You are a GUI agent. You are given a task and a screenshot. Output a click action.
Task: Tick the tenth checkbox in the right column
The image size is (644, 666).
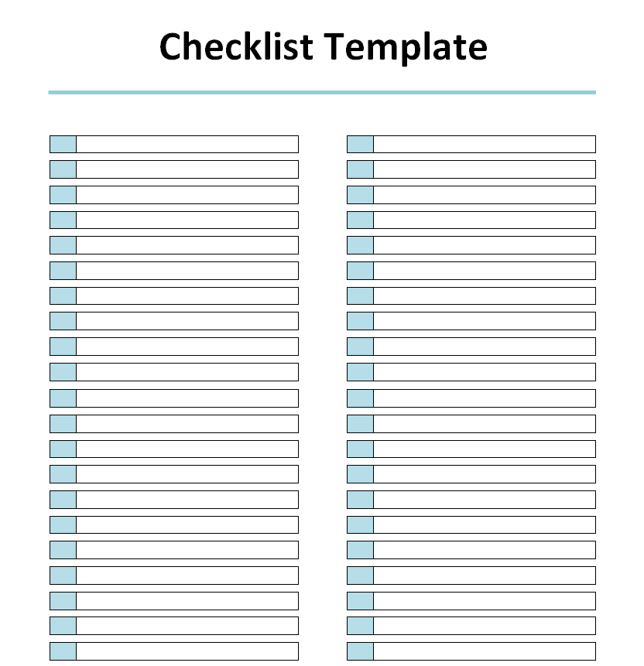(x=360, y=371)
